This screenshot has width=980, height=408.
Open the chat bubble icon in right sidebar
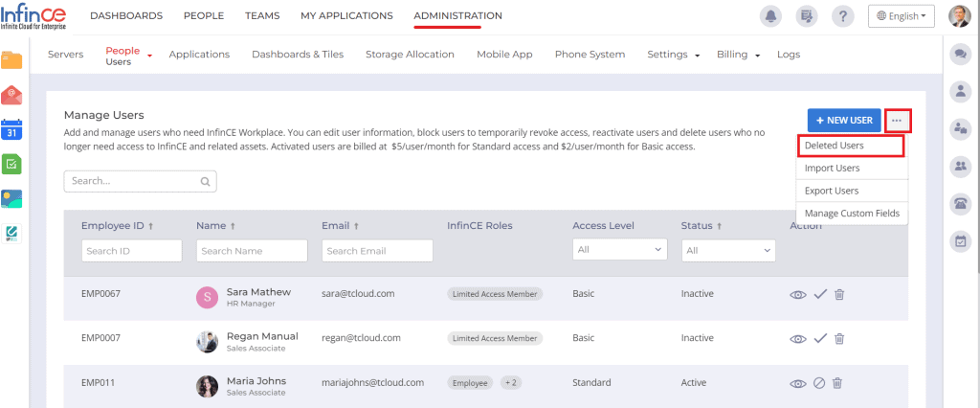point(960,55)
